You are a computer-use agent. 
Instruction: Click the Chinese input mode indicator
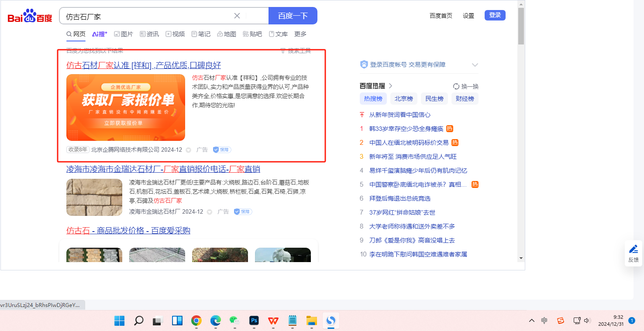pyautogui.click(x=544, y=321)
